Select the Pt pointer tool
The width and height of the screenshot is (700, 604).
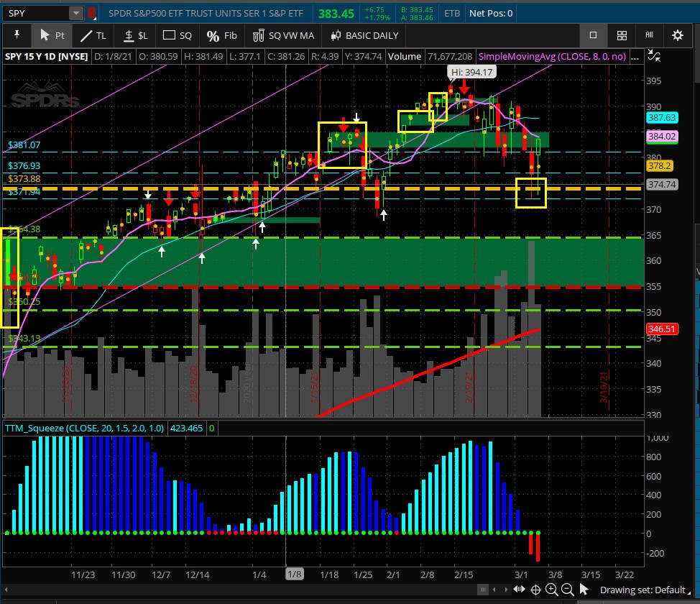coord(52,35)
